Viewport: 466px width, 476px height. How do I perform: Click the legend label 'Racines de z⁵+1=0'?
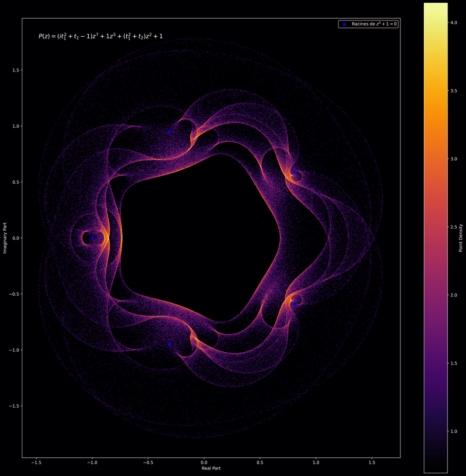click(374, 24)
